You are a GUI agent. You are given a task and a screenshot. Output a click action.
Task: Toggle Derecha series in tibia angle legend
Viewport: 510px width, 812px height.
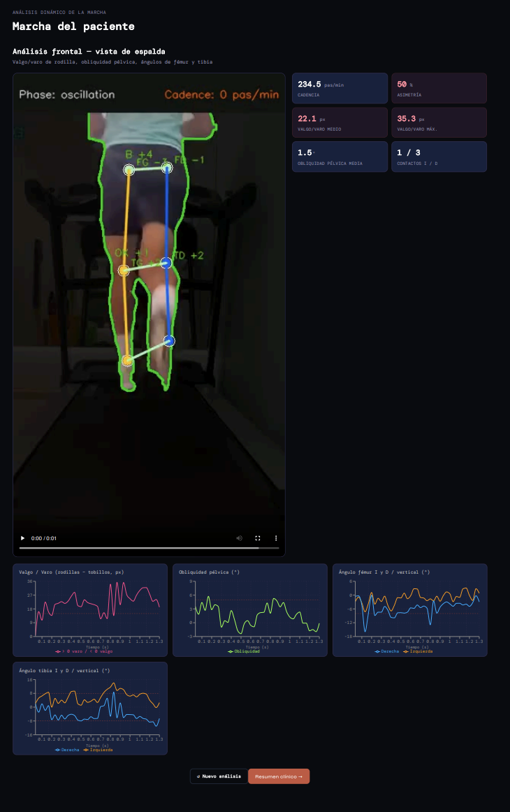pos(67,750)
